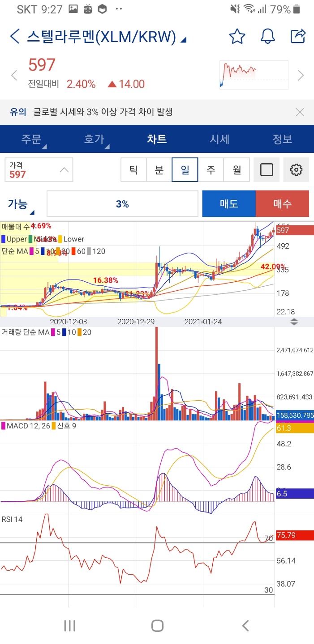Open the 주문 tab
Screen dimensions: 314x644
(31, 139)
